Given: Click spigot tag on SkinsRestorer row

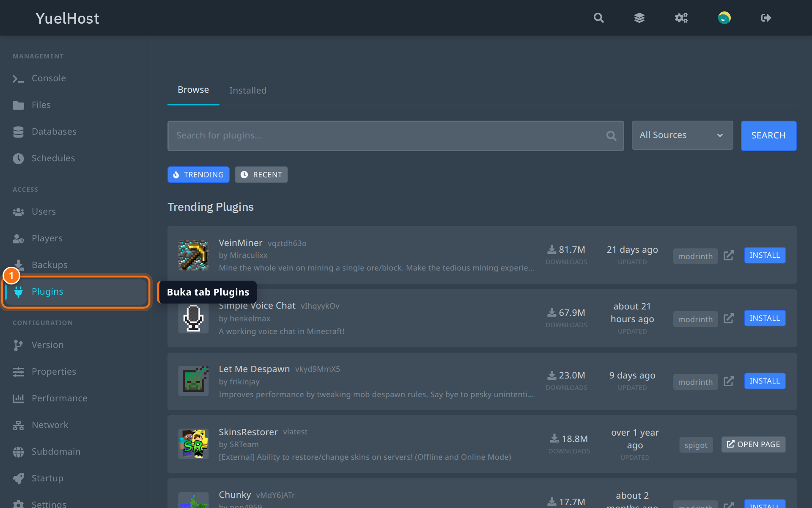Looking at the screenshot, I should pyautogui.click(x=696, y=445).
